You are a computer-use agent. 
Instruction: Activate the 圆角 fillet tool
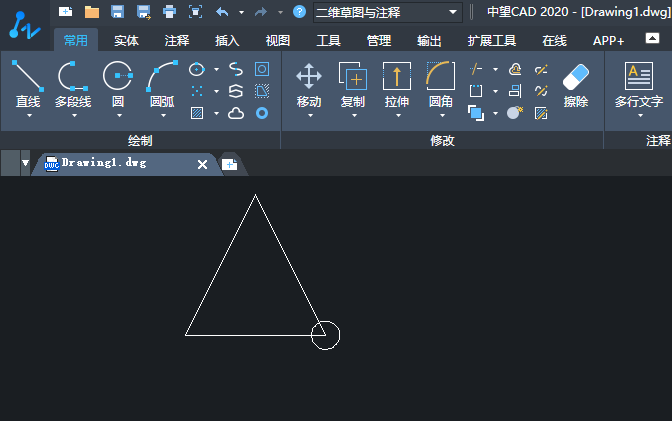pos(441,85)
